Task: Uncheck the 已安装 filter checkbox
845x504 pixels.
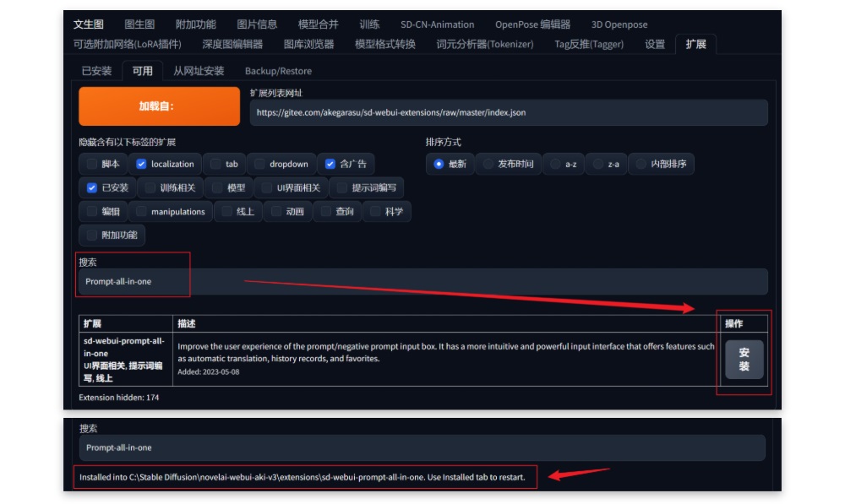Action: [92, 187]
